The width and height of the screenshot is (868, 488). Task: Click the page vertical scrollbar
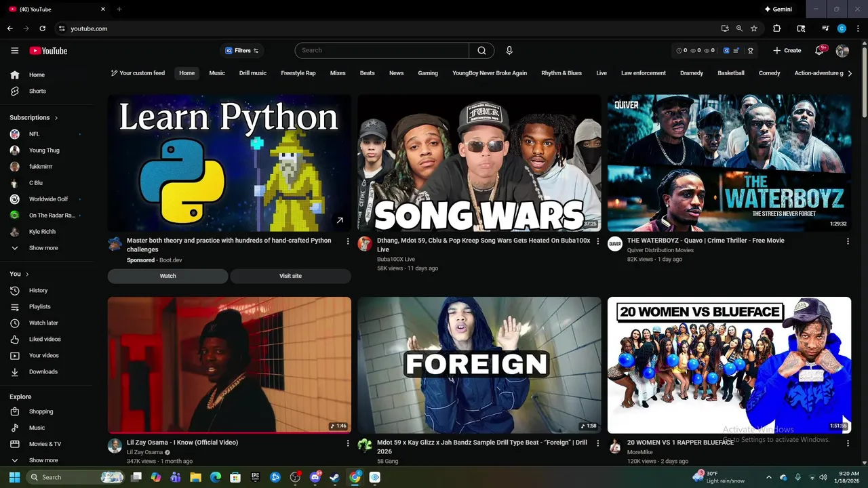[864, 81]
